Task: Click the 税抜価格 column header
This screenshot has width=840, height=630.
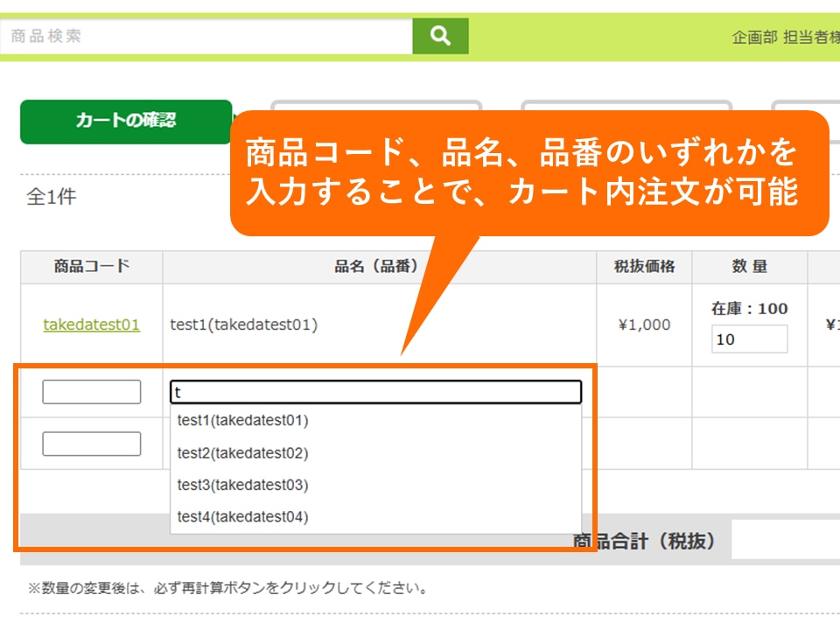Action: (644, 267)
